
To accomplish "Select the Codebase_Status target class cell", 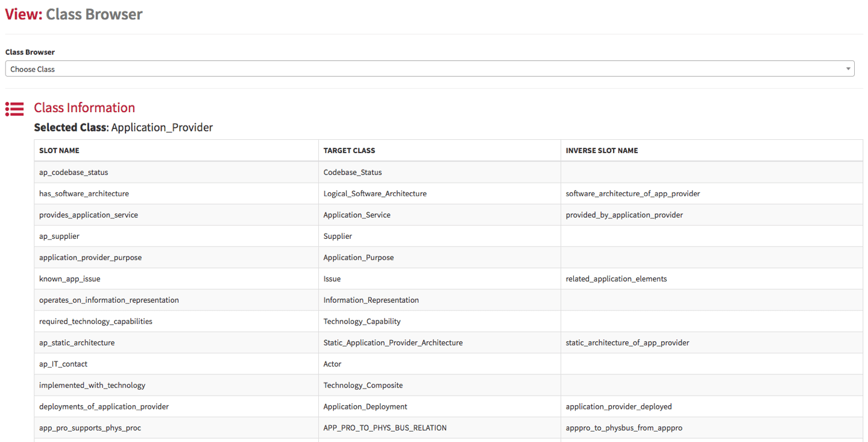I will 439,172.
